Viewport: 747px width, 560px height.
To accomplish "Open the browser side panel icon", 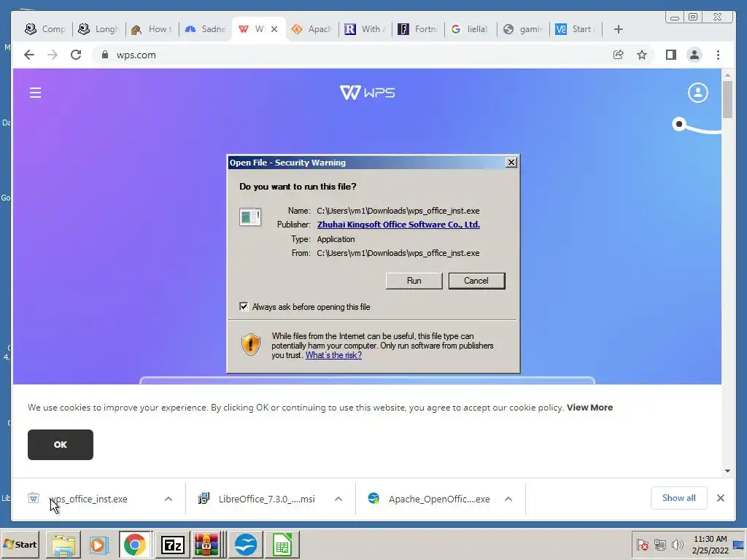I will (x=671, y=55).
